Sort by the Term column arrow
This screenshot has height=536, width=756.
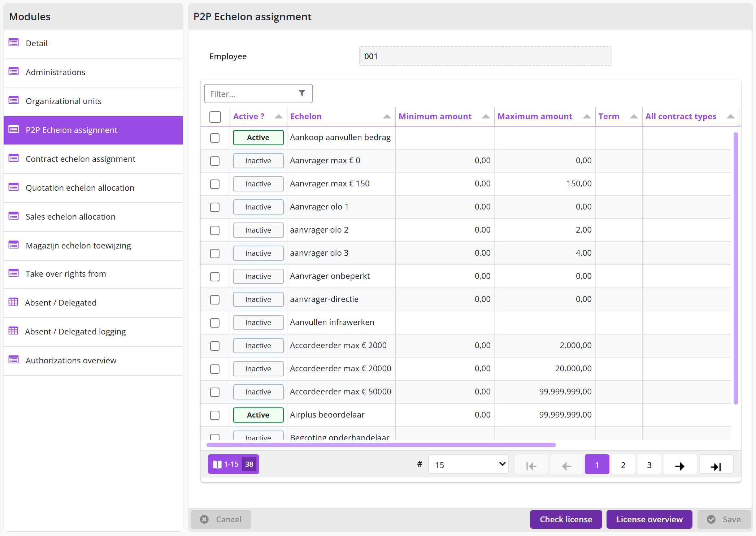click(x=634, y=116)
